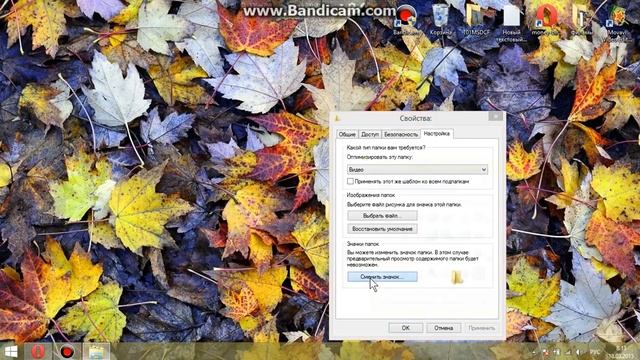The width and height of the screenshot is (640, 360).
Task: Switch to Bandicam recorder in taskbar
Action: 67,352
